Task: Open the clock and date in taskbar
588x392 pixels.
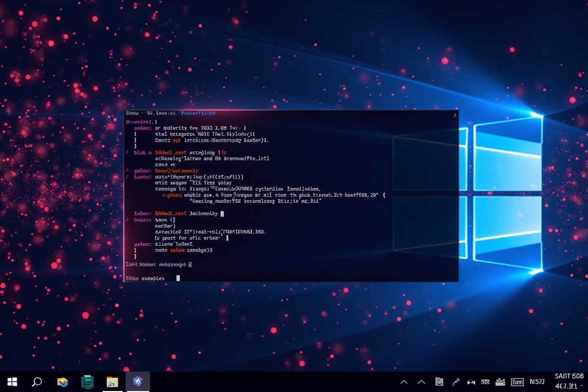Action: (x=569, y=381)
